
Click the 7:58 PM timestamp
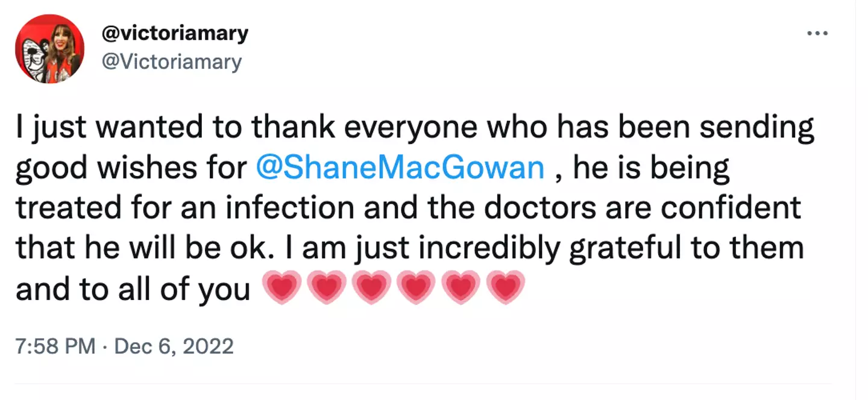(55, 346)
